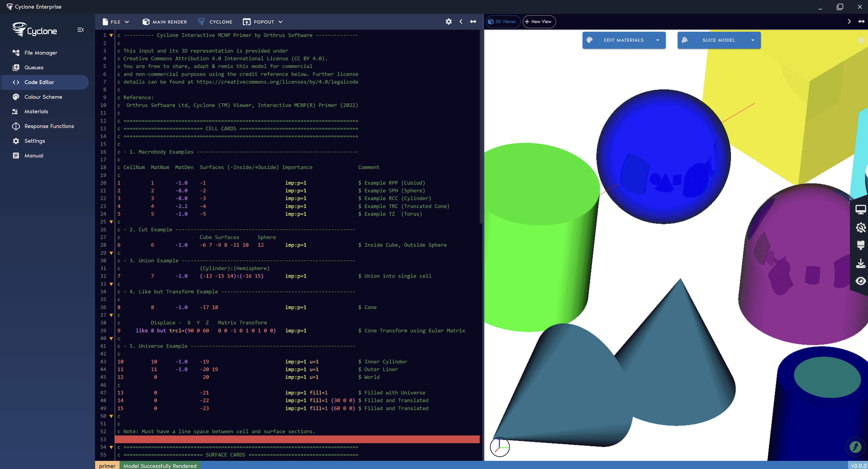Open render settings via the wrench-gear icon
The height and width of the screenshot is (469, 868).
(x=861, y=227)
